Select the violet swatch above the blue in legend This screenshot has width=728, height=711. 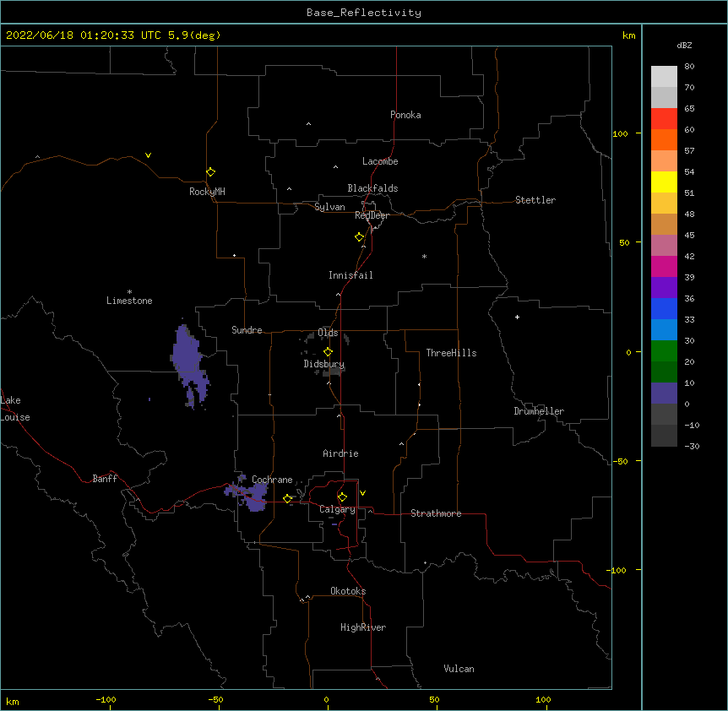pyautogui.click(x=664, y=288)
